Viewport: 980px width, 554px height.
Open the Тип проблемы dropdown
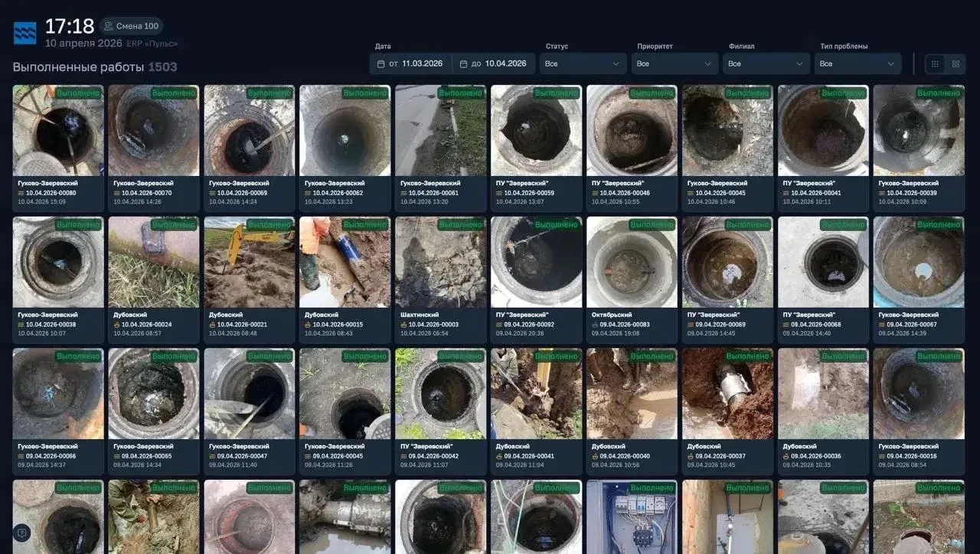[x=857, y=64]
